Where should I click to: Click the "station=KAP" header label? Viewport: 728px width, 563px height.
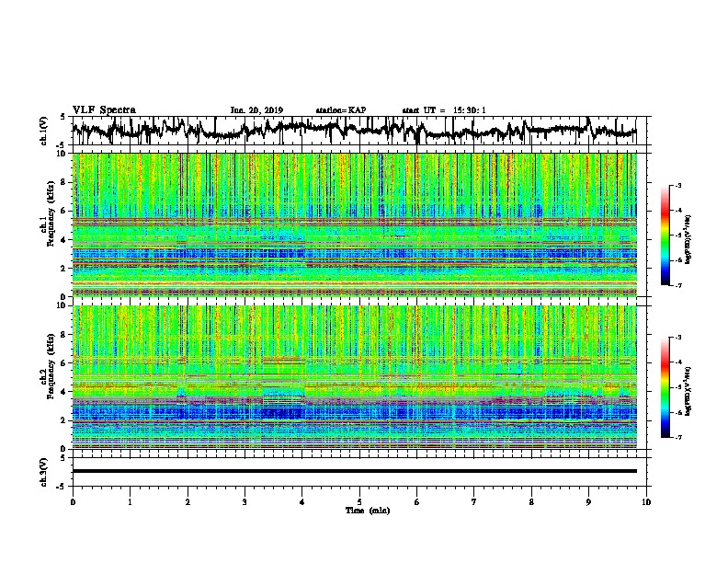coord(341,110)
